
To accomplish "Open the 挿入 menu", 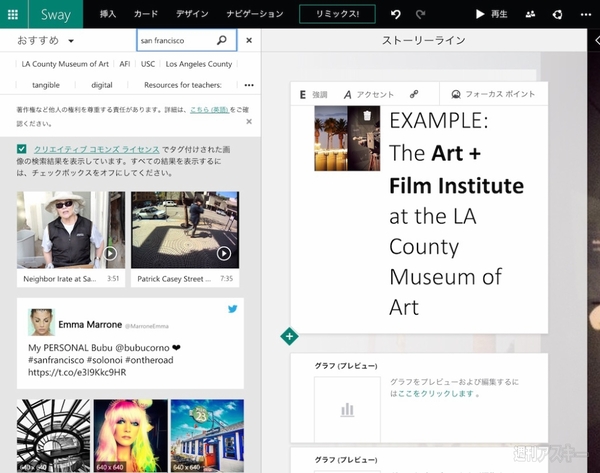I will click(108, 14).
